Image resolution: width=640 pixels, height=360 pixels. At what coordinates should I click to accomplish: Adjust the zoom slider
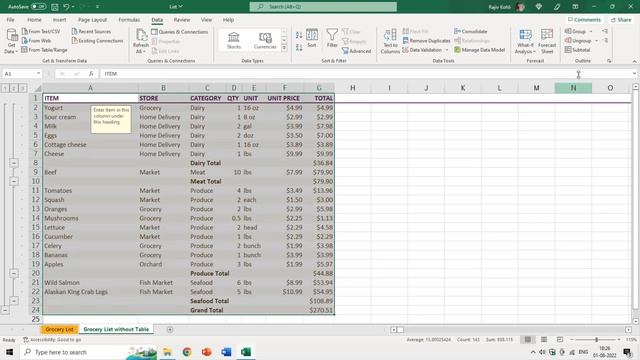pos(596,340)
